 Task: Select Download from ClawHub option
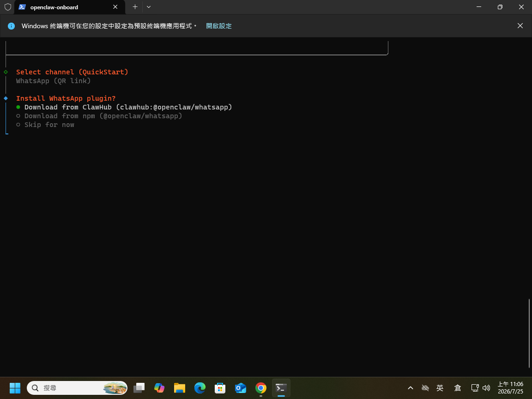[x=124, y=107]
